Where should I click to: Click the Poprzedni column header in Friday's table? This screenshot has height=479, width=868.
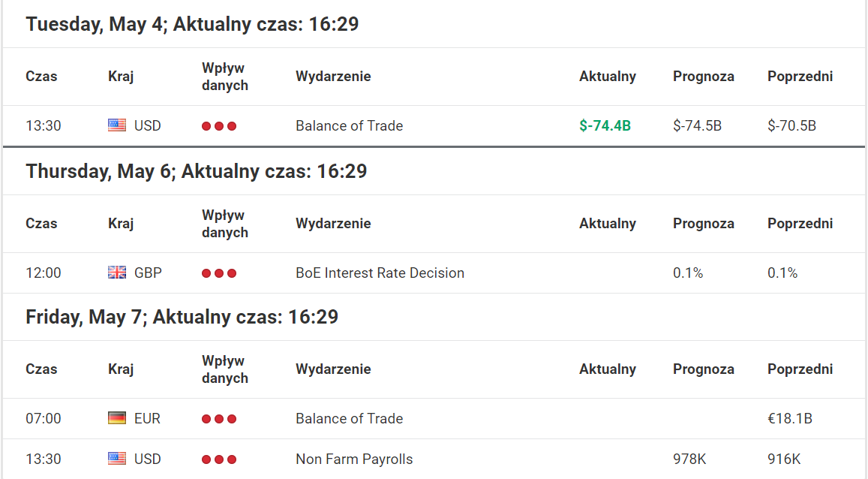tap(800, 369)
